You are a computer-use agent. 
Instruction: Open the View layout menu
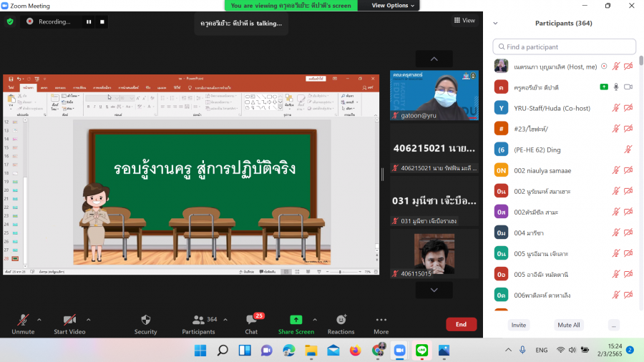(464, 21)
